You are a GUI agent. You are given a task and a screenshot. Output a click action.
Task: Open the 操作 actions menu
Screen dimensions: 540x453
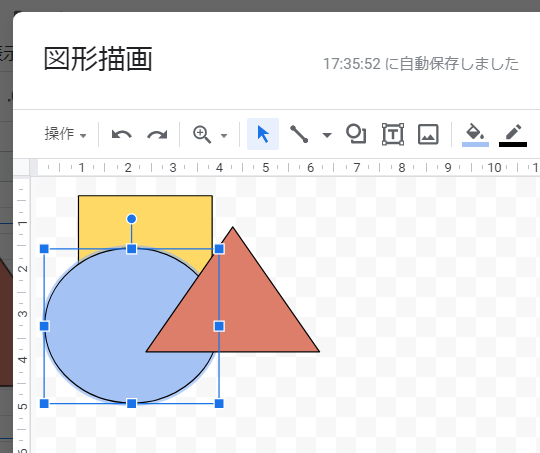click(x=65, y=134)
